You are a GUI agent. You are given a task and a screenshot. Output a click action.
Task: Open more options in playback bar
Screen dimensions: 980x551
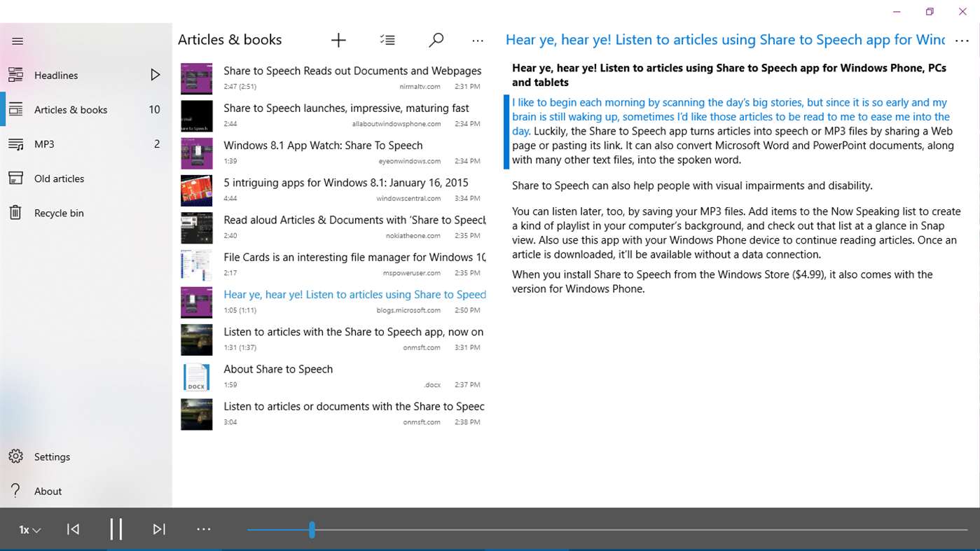203,529
